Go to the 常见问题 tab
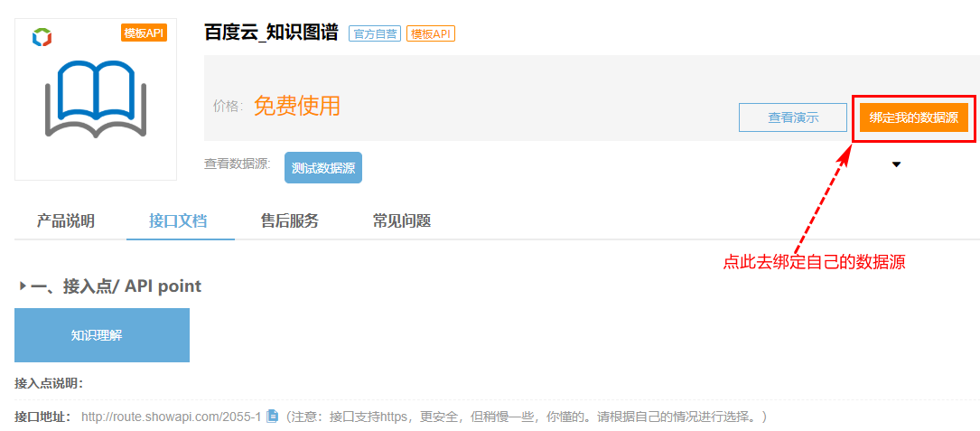 pos(402,221)
